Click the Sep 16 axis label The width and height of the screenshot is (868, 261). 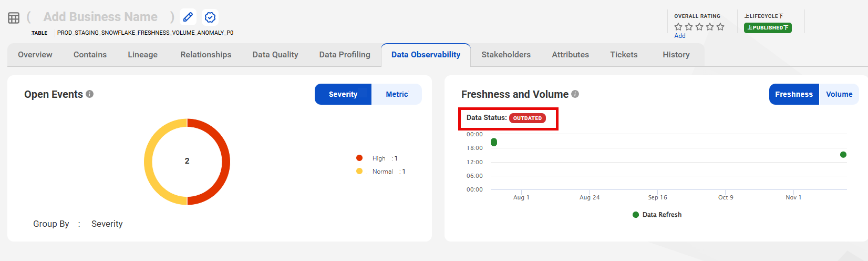click(658, 197)
